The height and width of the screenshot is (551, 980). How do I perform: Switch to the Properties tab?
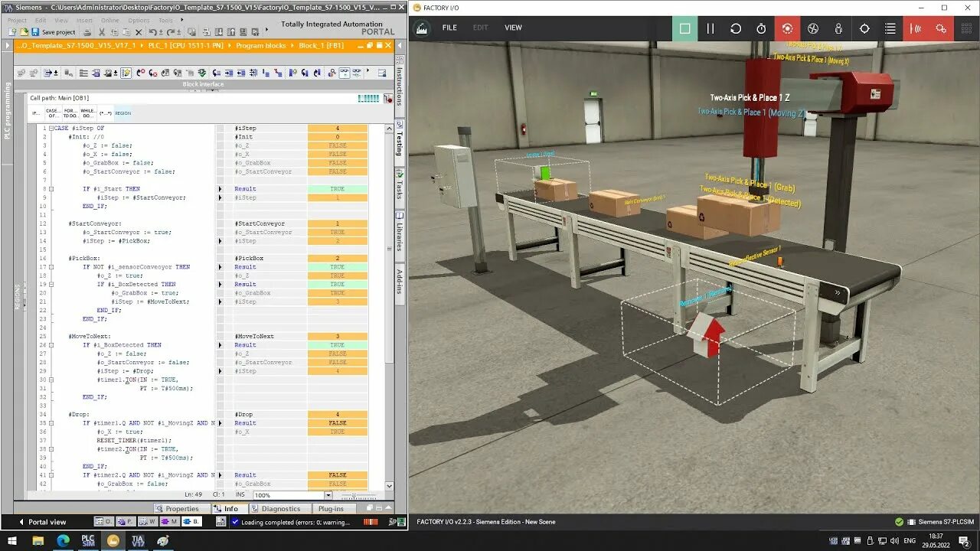tap(178, 508)
